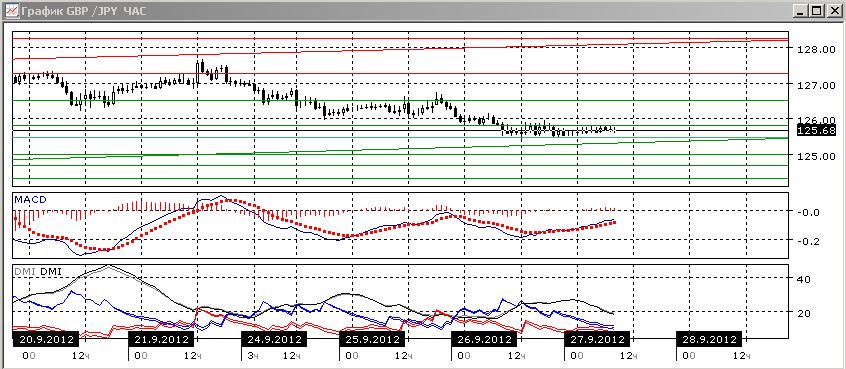
Task: Click the chart window icon in title bar
Action: (11, 10)
